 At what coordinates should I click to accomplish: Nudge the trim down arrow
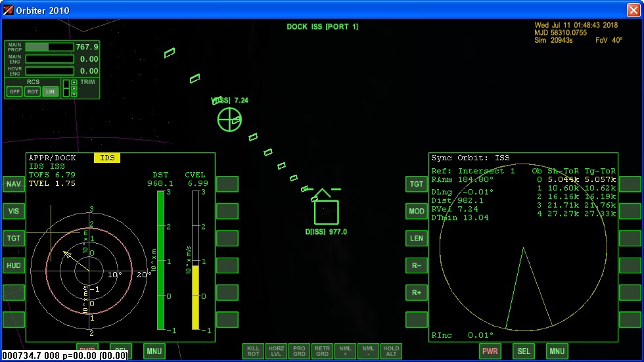[x=74, y=95]
